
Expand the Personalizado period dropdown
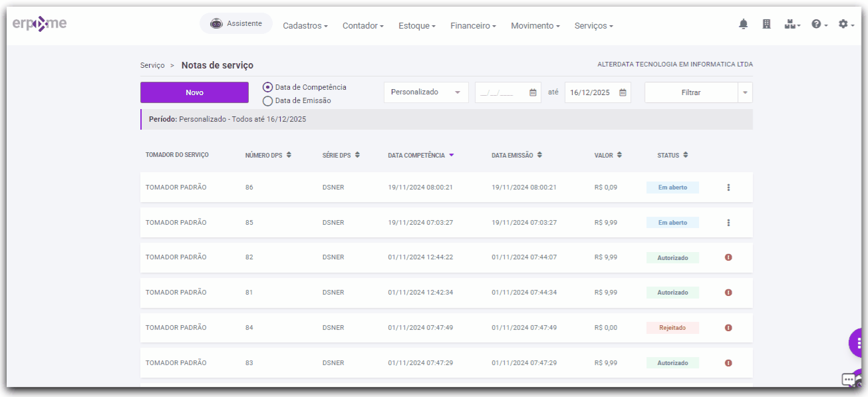426,92
